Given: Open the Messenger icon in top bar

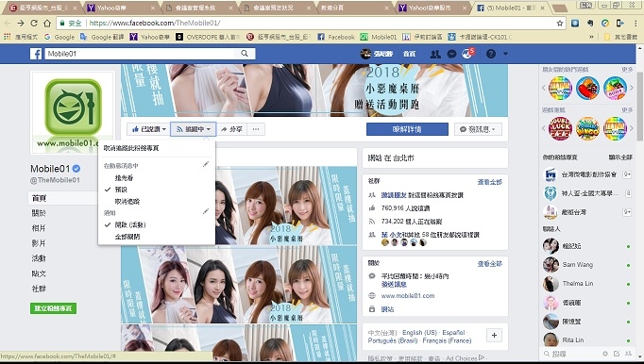Looking at the screenshot, I should point(451,54).
